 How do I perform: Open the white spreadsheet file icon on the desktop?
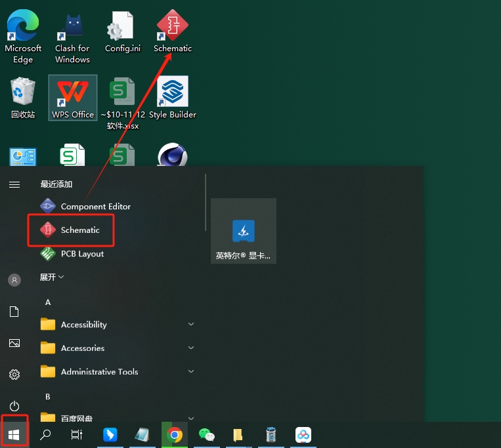(x=72, y=155)
